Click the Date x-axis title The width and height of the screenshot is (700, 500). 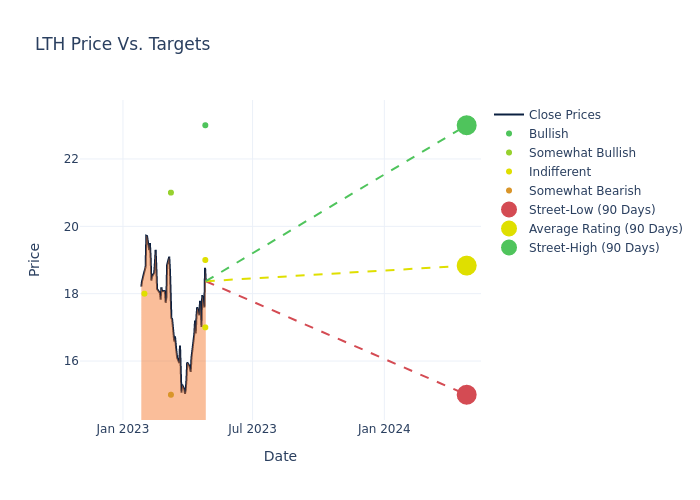point(280,456)
